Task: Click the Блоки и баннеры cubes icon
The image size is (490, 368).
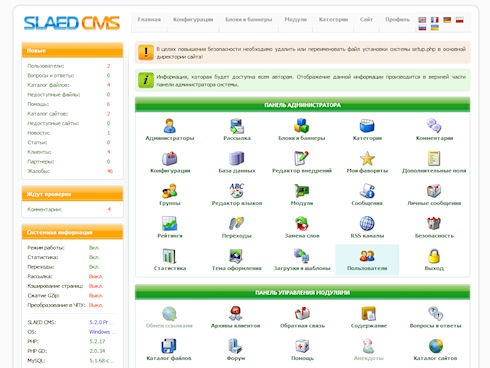Action: click(302, 126)
